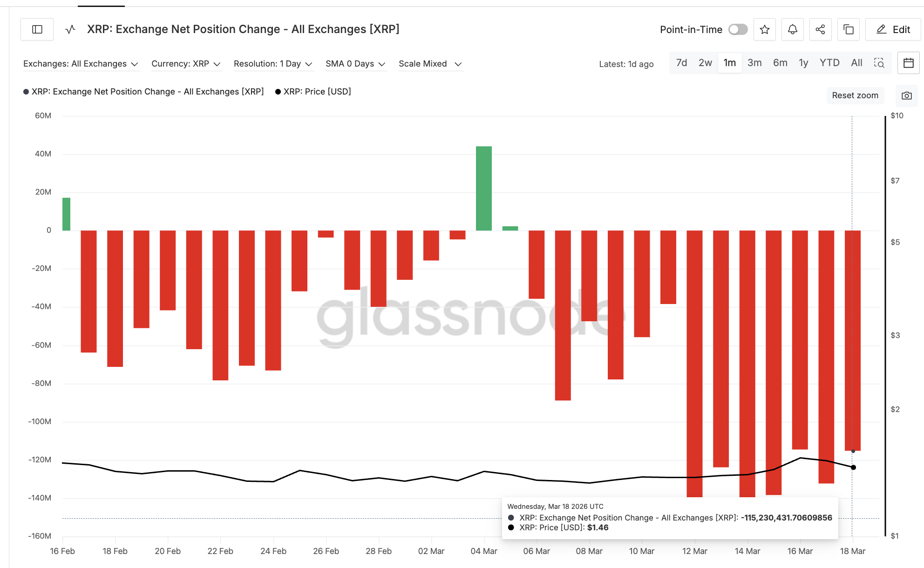Click the Reset zoom button
The height and width of the screenshot is (568, 924).
click(x=855, y=95)
